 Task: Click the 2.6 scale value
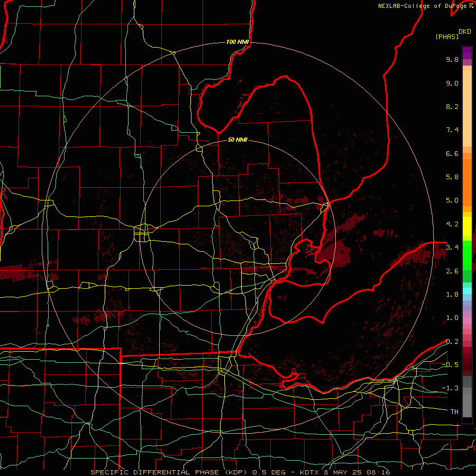452,271
